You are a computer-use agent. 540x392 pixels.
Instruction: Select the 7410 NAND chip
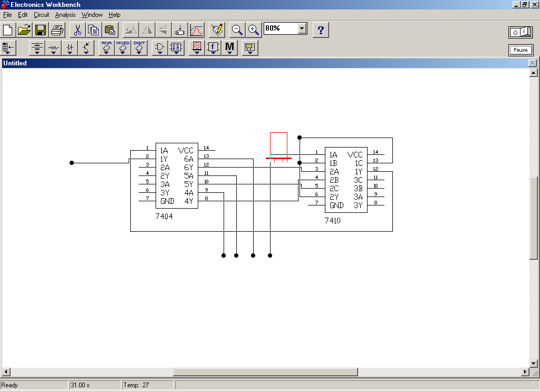click(346, 180)
